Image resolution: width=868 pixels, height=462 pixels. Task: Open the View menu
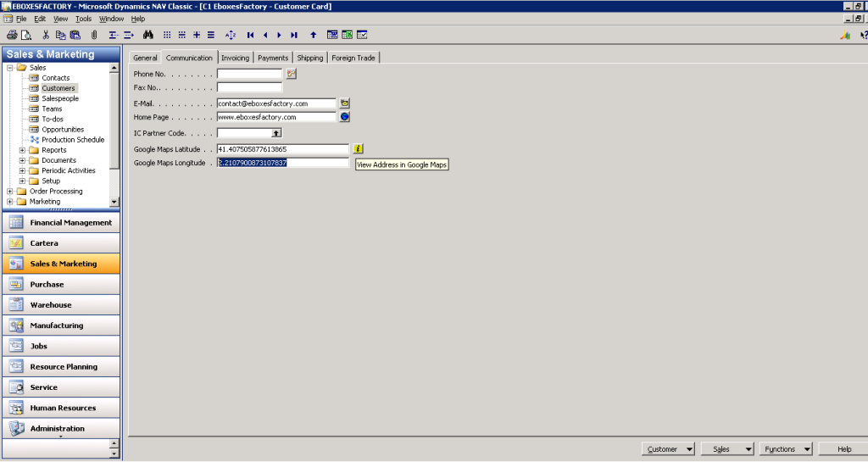coord(60,19)
